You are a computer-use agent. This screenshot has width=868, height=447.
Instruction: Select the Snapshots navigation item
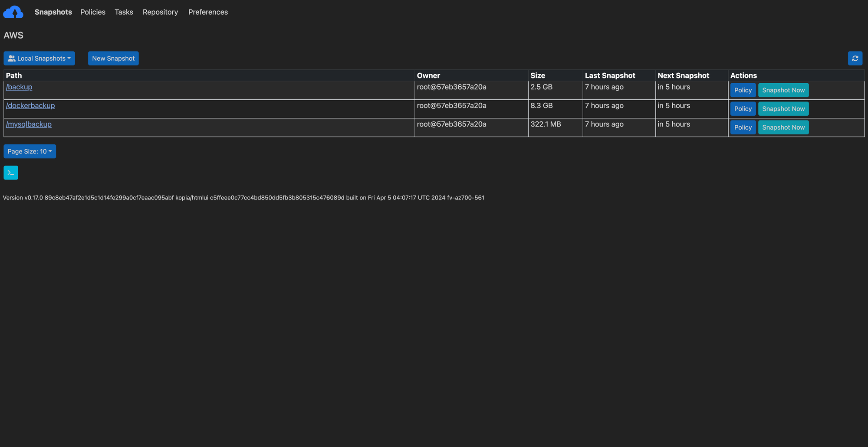click(x=53, y=12)
